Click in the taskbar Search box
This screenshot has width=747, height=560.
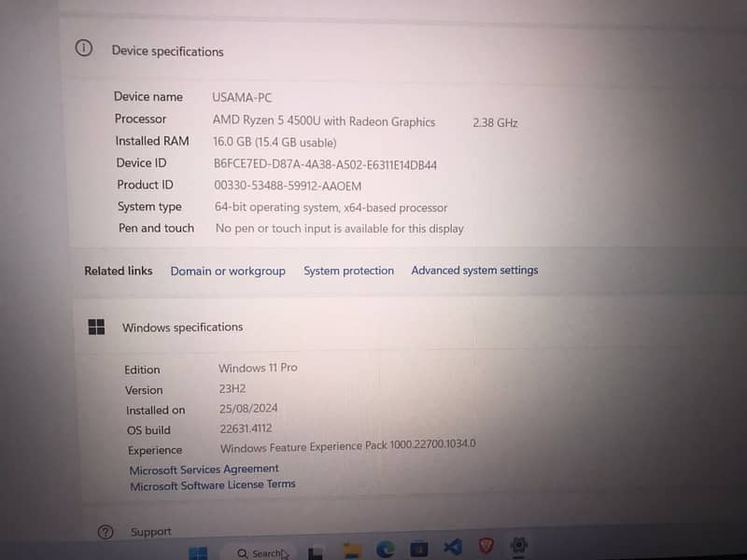[260, 553]
